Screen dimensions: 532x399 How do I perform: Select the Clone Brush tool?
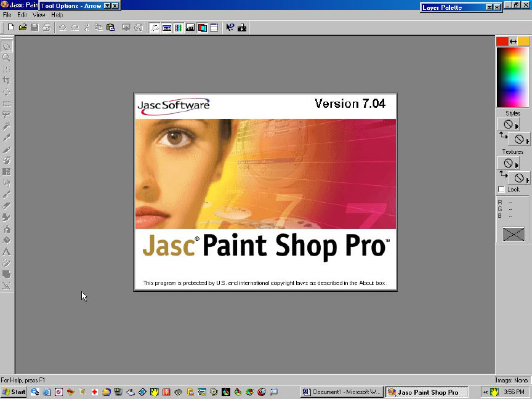point(6,161)
